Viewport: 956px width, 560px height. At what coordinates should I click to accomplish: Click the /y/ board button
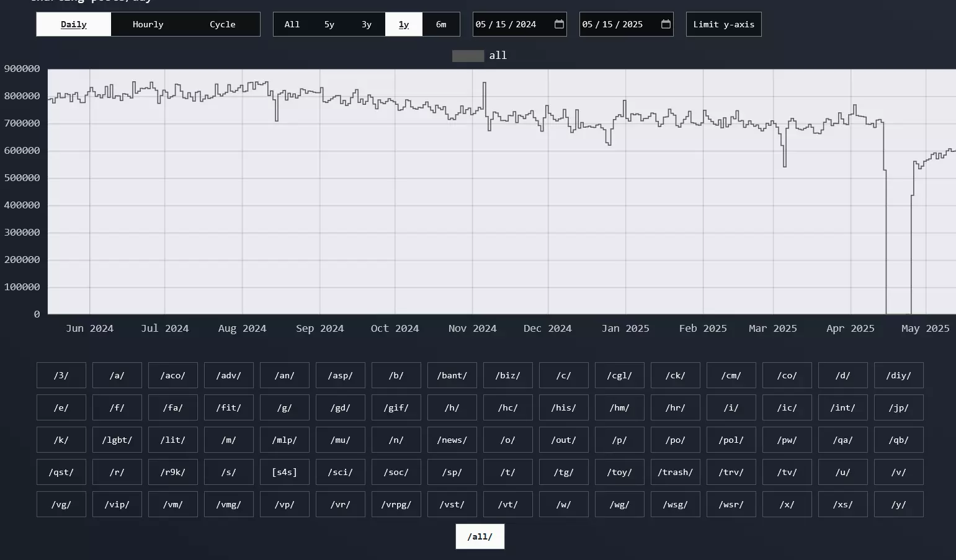coord(899,504)
